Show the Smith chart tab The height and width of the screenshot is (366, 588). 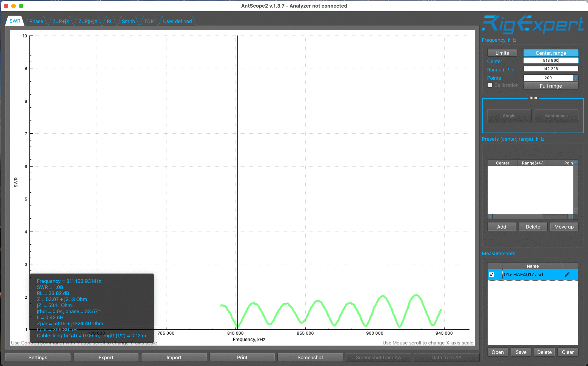128,21
